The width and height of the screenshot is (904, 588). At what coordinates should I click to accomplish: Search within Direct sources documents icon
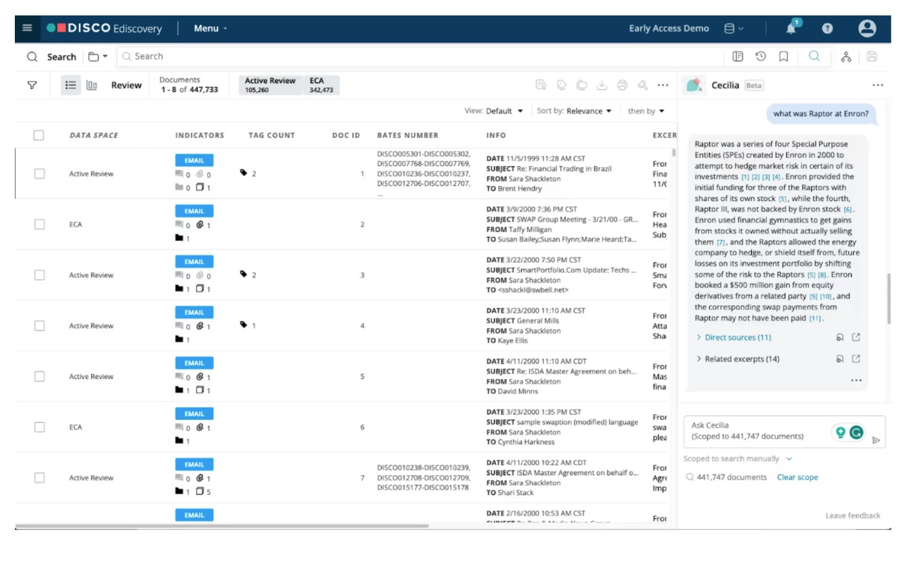click(x=840, y=337)
